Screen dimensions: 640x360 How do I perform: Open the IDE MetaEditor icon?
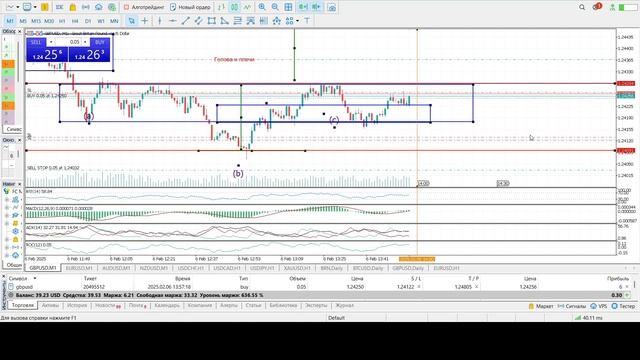click(x=60, y=7)
